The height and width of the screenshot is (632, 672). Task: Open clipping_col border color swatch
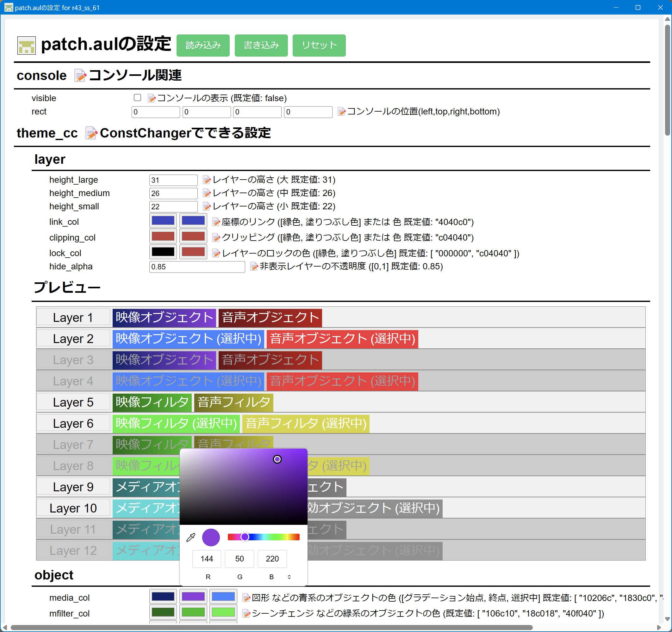pos(163,236)
